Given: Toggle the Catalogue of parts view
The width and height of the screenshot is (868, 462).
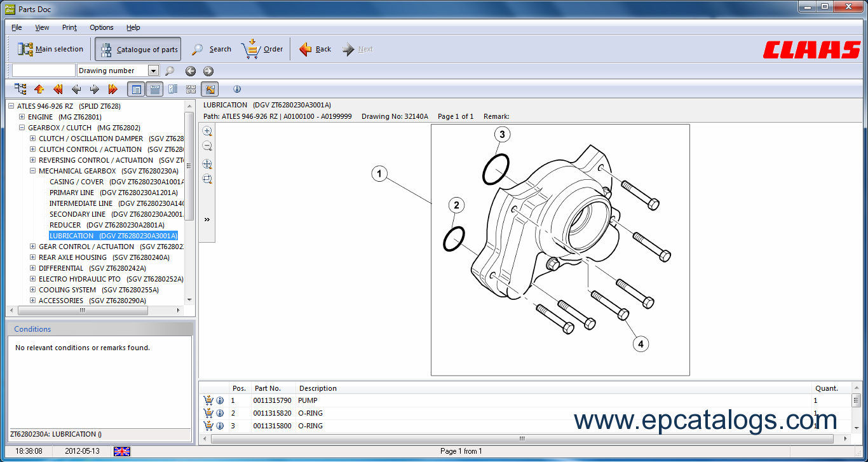Looking at the screenshot, I should click(138, 49).
